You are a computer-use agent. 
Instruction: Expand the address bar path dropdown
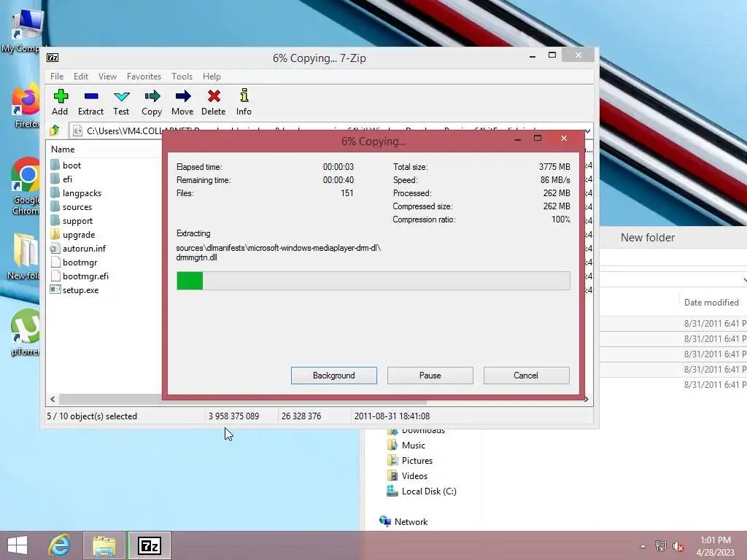[587, 131]
